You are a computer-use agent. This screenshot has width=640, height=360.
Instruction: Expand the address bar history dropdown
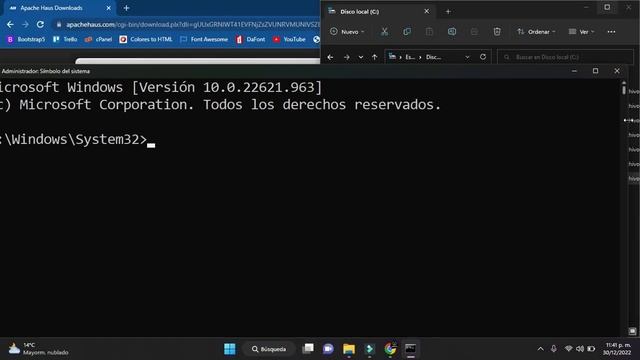(x=467, y=57)
